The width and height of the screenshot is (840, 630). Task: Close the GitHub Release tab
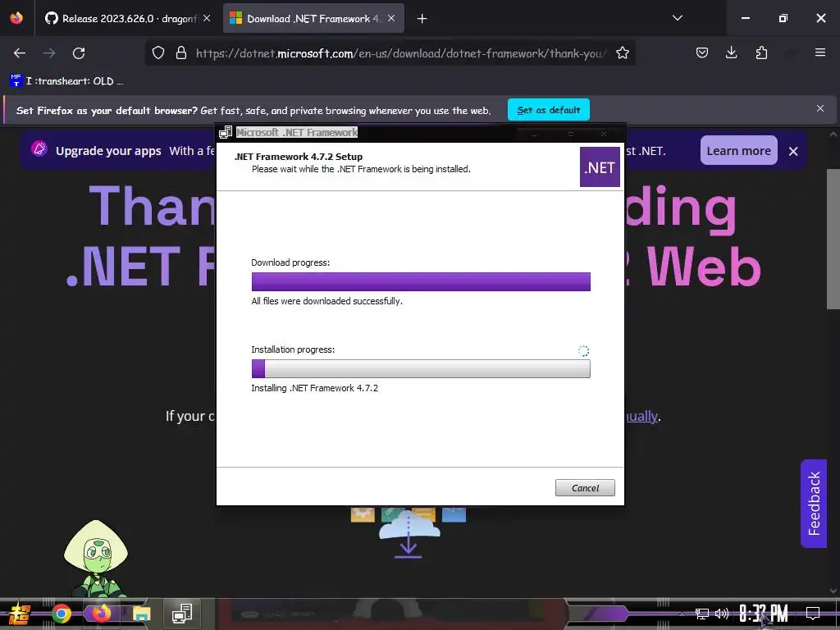pos(207,18)
